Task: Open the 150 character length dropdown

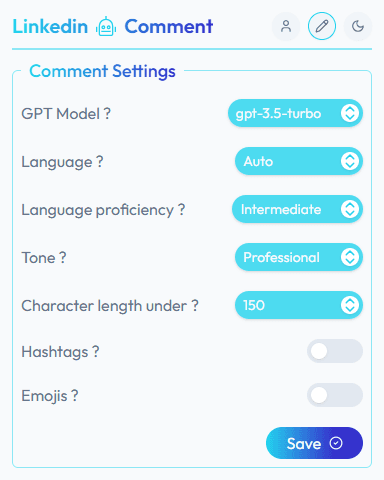Action: (x=299, y=305)
